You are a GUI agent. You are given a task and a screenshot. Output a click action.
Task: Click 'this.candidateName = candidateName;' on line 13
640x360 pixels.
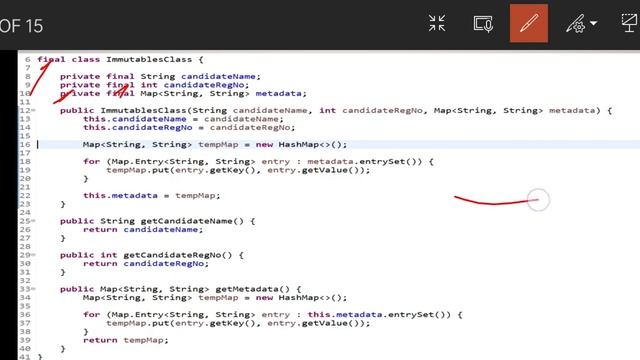click(183, 119)
